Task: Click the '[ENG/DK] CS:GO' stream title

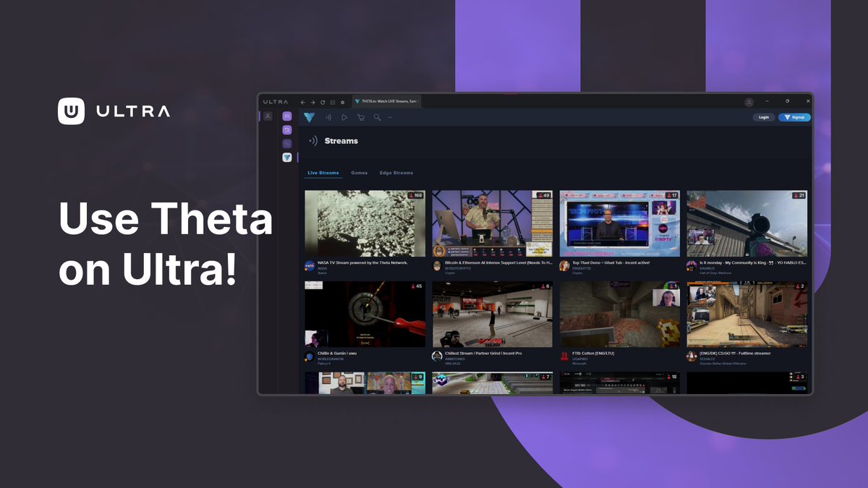Action: [735, 354]
